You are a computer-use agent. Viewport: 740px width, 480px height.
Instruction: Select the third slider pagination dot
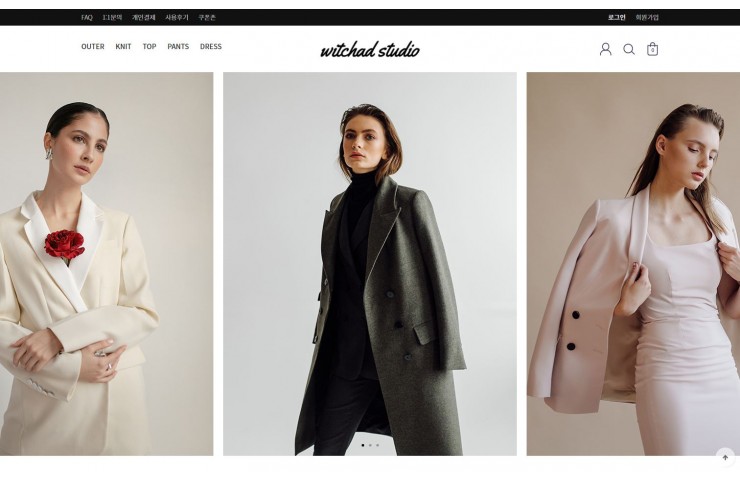click(x=377, y=445)
